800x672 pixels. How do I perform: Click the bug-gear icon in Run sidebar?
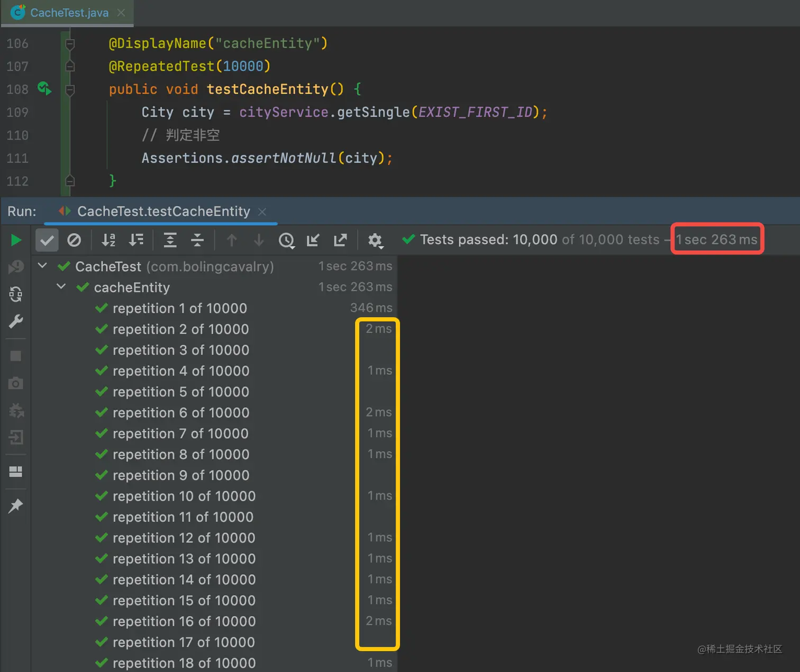point(16,410)
